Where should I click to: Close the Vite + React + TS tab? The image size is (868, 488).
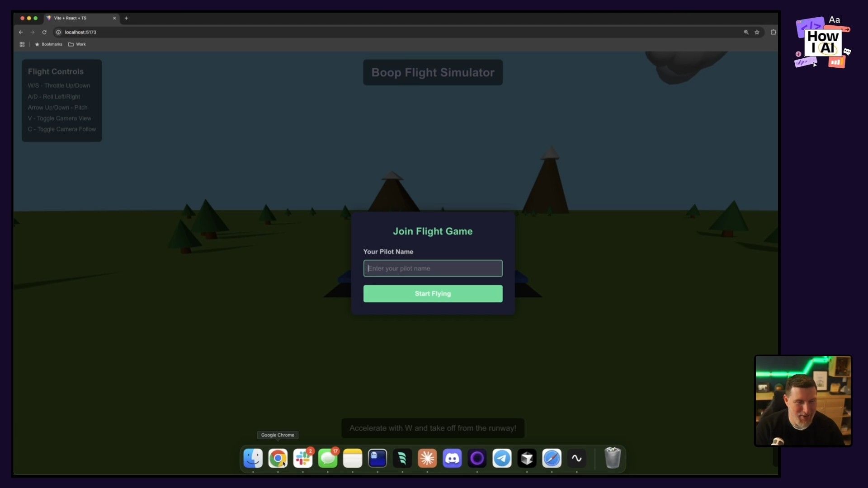114,18
